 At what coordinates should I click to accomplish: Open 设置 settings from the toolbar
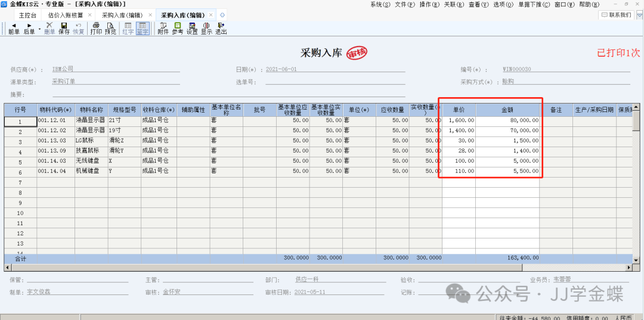(192, 29)
